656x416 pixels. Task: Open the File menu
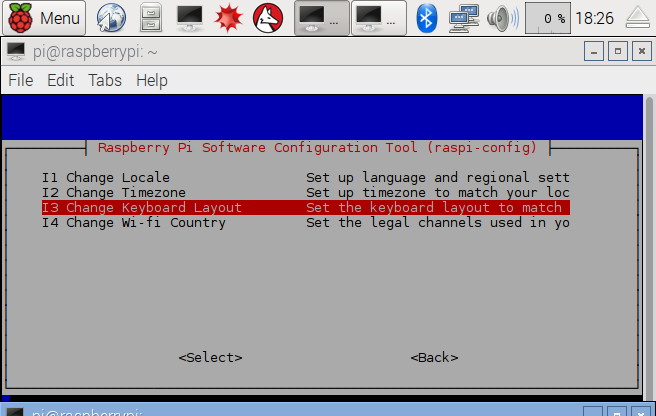(20, 80)
